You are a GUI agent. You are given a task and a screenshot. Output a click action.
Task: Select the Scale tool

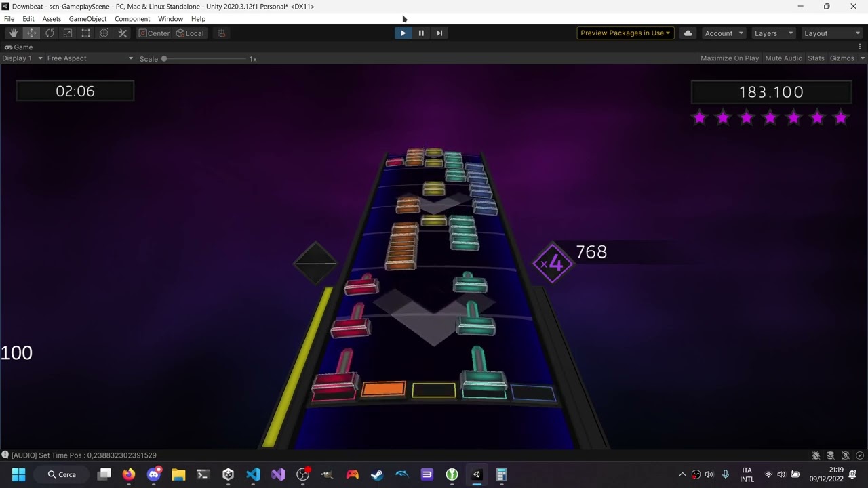coord(68,33)
